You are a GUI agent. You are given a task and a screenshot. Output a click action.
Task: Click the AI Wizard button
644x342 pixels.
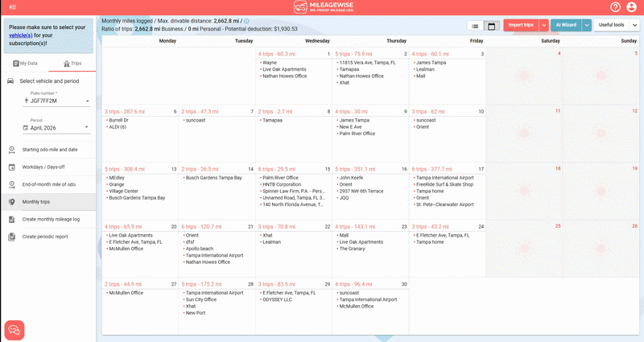pos(566,25)
